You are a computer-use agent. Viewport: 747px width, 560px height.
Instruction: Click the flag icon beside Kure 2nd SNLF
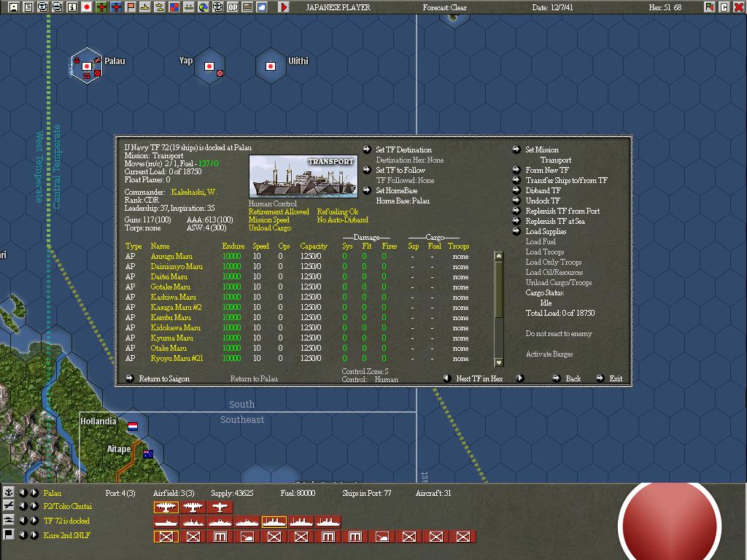click(9, 534)
